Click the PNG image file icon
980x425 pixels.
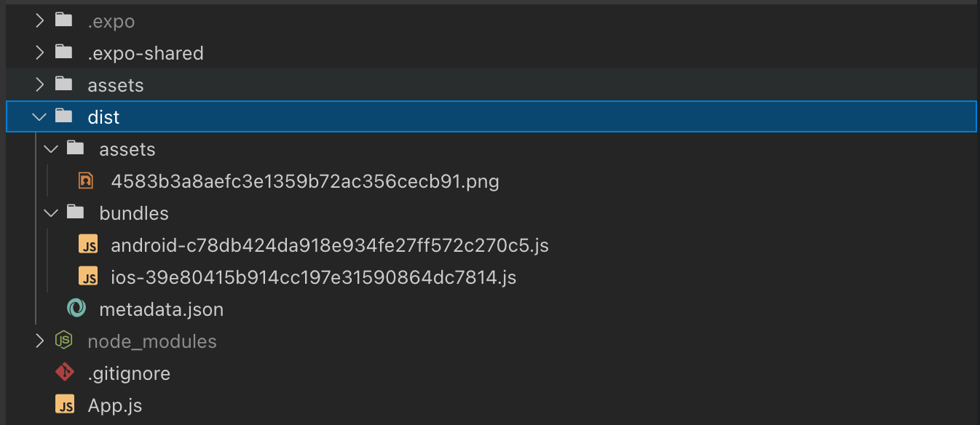tap(87, 181)
